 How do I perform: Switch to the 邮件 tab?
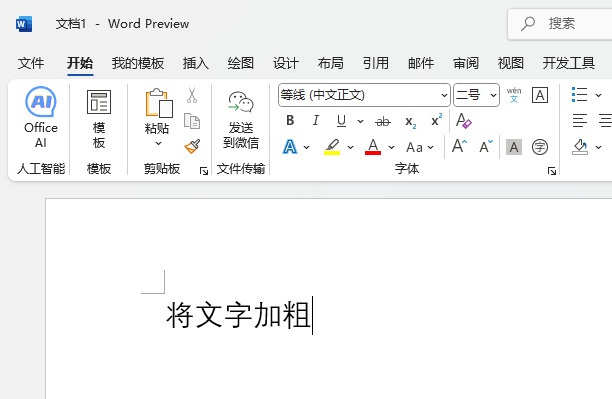click(x=421, y=63)
